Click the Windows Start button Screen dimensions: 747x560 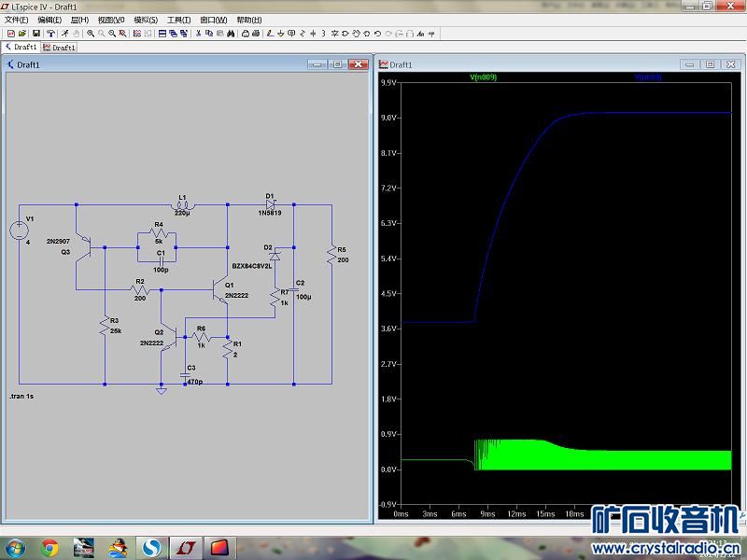tap(16, 546)
